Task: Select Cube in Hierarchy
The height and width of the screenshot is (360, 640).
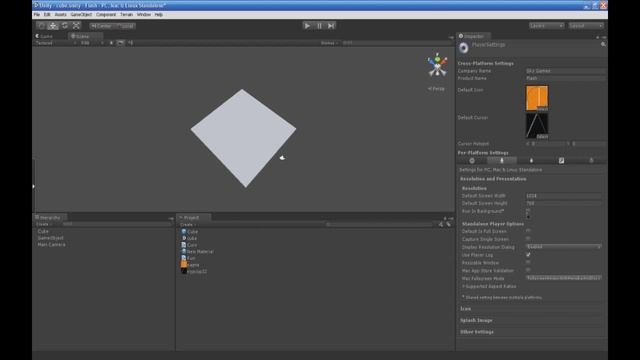Action: 43,231
